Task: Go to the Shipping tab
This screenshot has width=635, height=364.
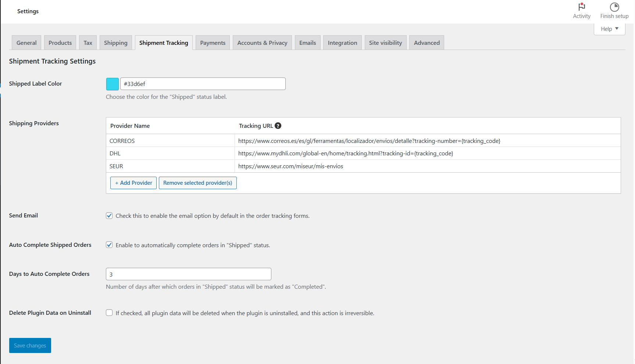Action: click(115, 43)
